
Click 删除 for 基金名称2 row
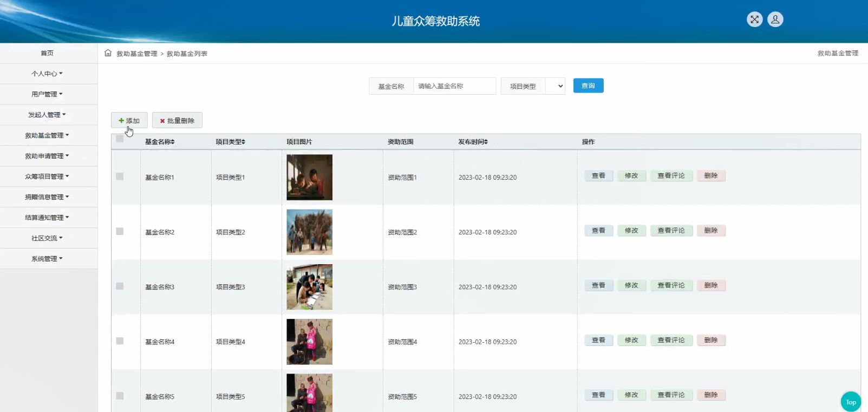tap(711, 231)
